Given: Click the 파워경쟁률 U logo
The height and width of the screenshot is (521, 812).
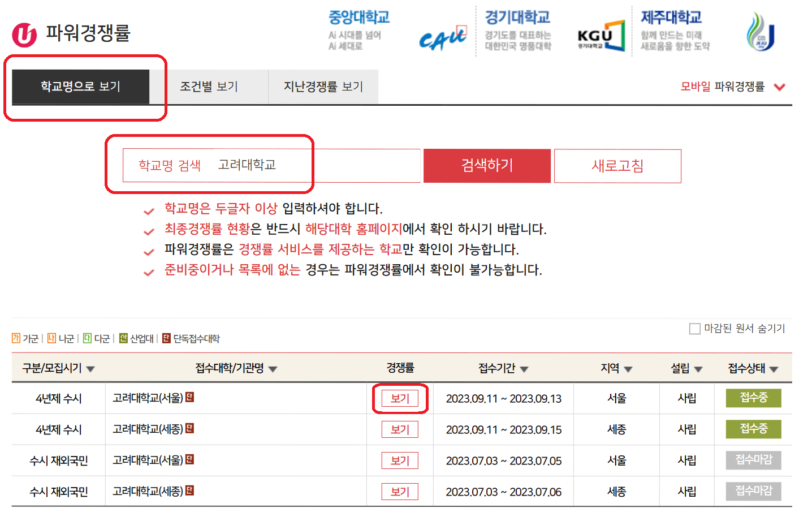Looking at the screenshot, I should (x=24, y=33).
